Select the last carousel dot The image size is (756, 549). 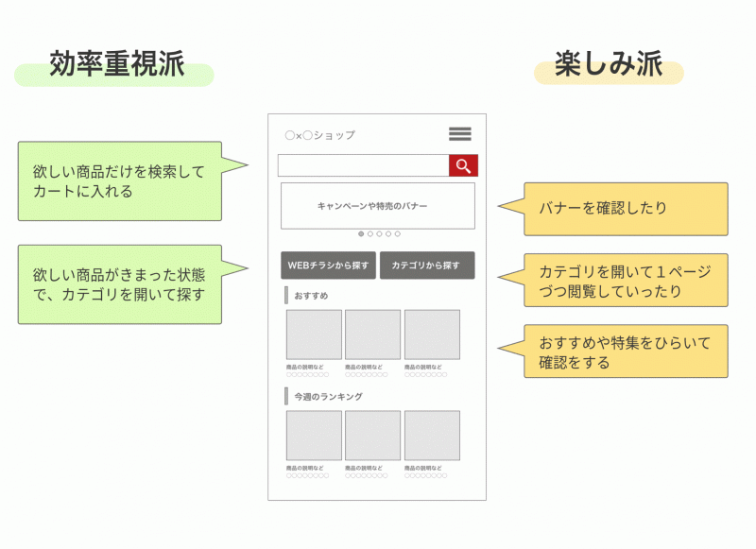coord(397,233)
